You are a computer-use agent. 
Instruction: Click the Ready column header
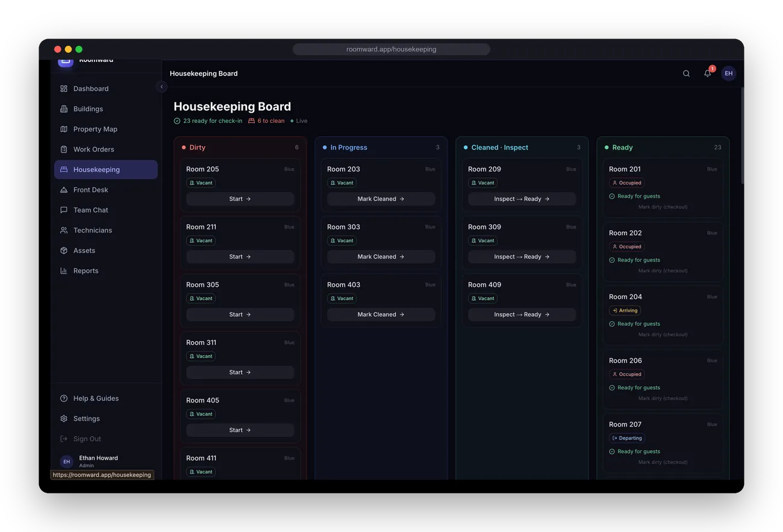point(663,148)
